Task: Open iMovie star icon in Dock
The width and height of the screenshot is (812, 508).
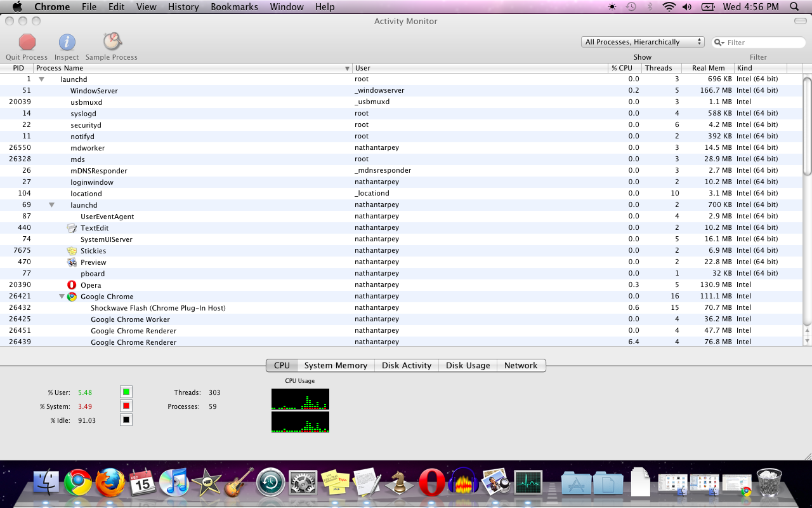Action: (x=206, y=483)
